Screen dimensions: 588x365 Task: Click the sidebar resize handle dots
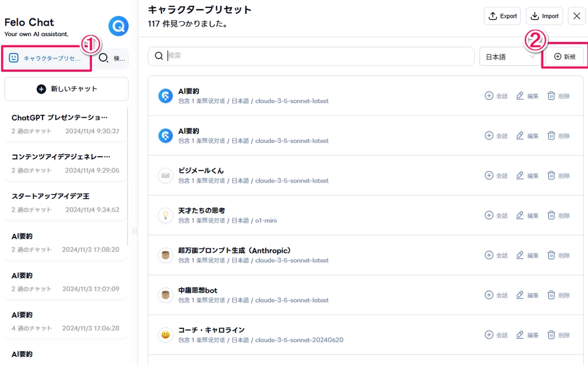[134, 231]
